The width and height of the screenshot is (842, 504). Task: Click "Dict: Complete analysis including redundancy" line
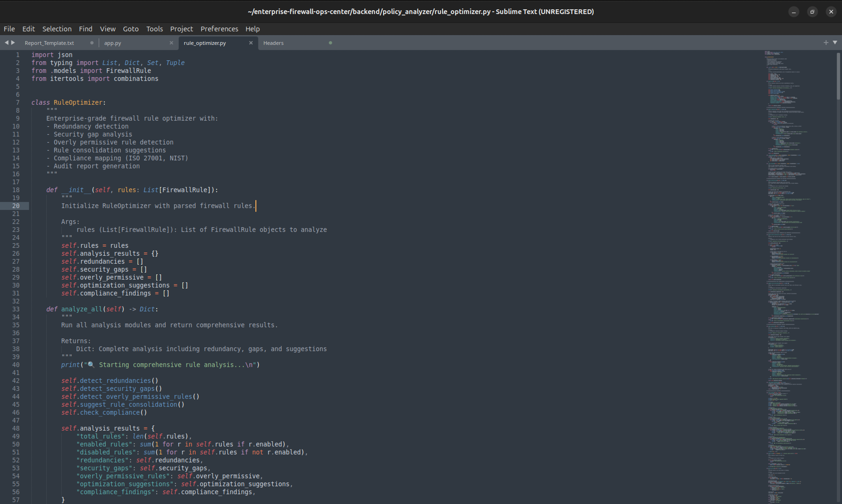pyautogui.click(x=201, y=349)
